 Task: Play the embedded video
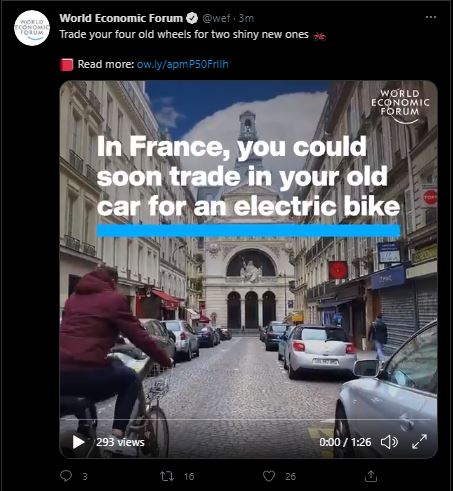(78, 442)
